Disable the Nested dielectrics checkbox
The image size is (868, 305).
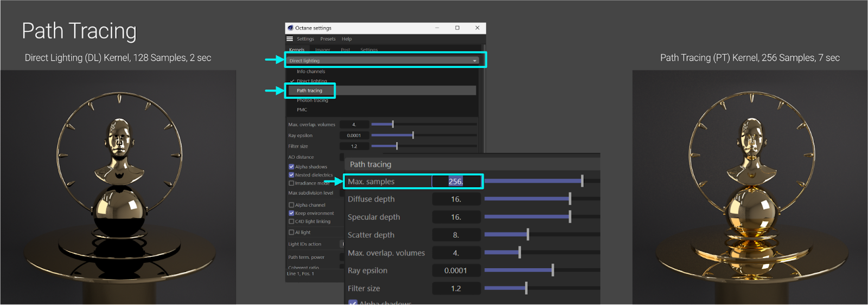point(291,175)
